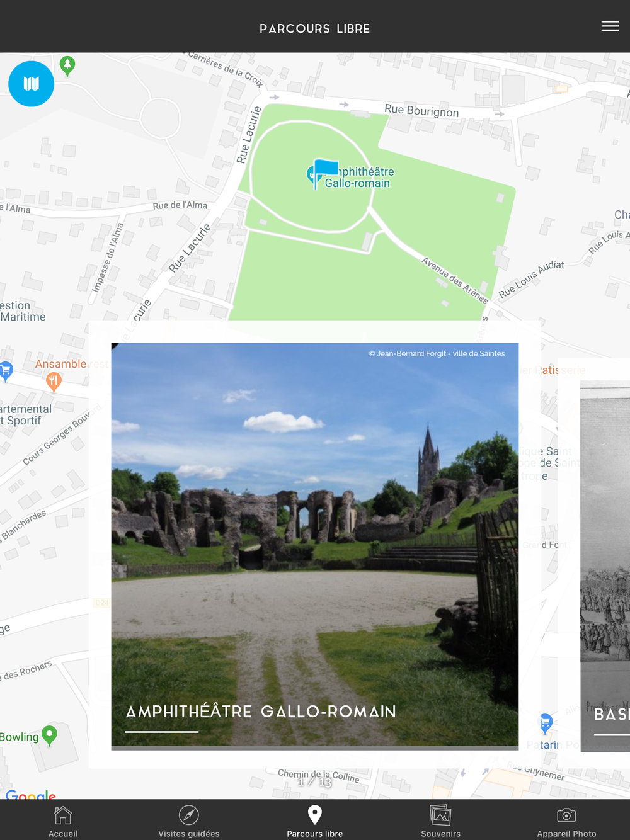The width and height of the screenshot is (630, 840).
Task: Tap the Rue Louis Audiat label
Action: (x=532, y=279)
